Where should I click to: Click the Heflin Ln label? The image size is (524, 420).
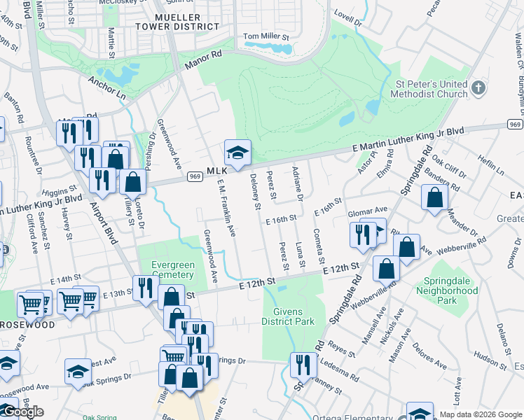click(x=490, y=165)
